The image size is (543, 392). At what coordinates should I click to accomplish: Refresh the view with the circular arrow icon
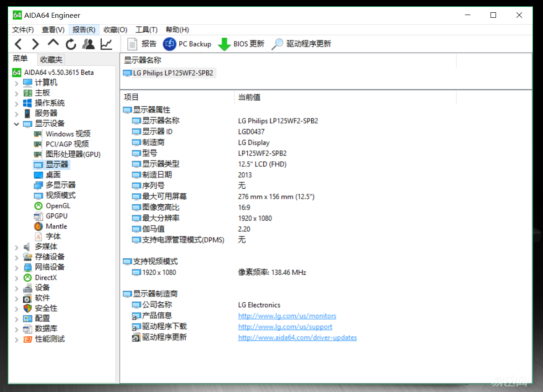tap(71, 44)
